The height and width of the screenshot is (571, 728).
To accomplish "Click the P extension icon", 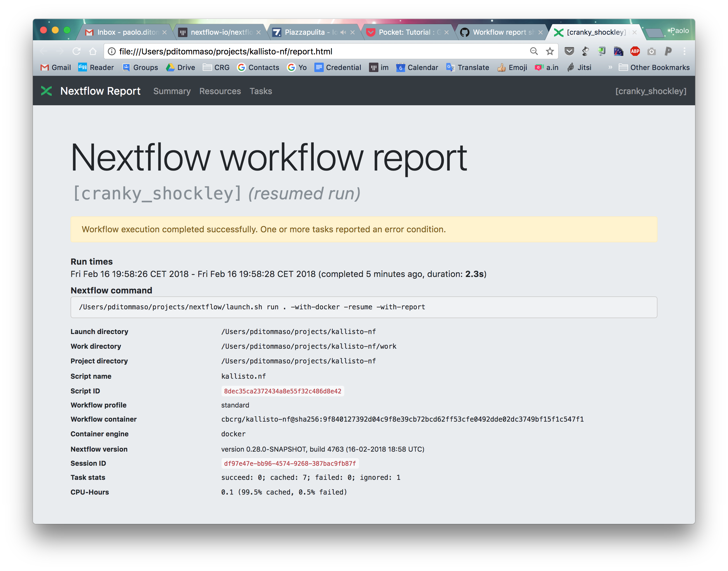I will pos(668,51).
